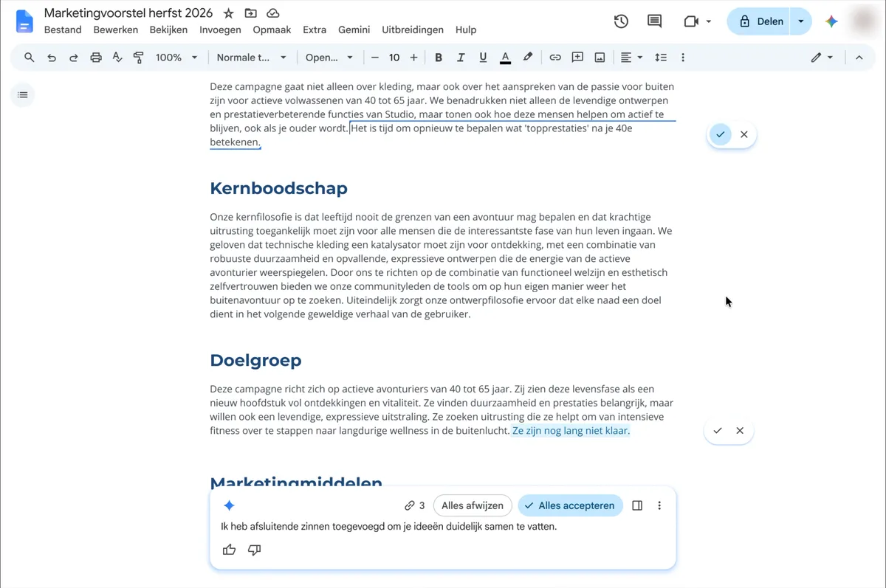The height and width of the screenshot is (588, 886).
Task: Open the text alignment dropdown
Action: click(631, 58)
